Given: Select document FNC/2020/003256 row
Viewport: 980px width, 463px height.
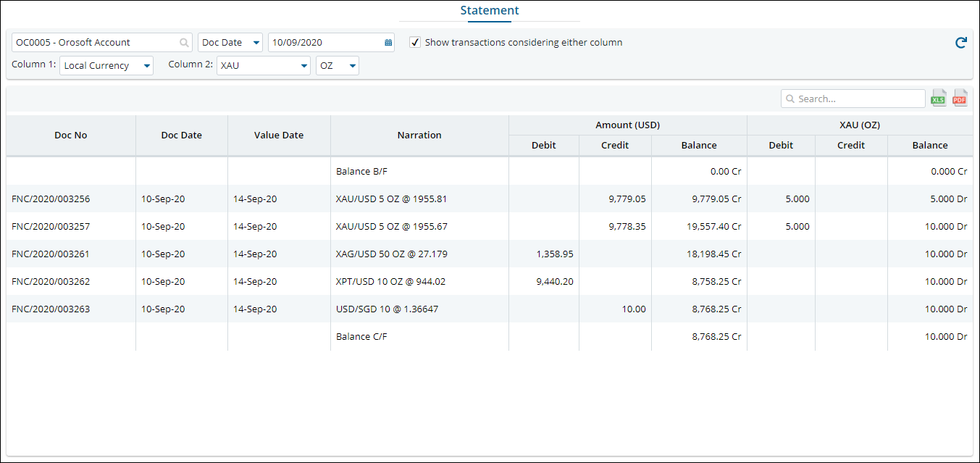Looking at the screenshot, I should click(51, 199).
